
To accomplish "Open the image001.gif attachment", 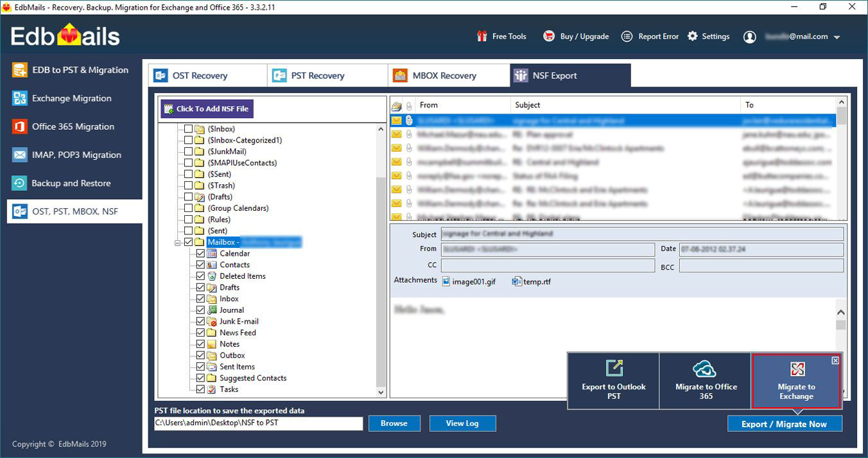I will click(x=469, y=281).
